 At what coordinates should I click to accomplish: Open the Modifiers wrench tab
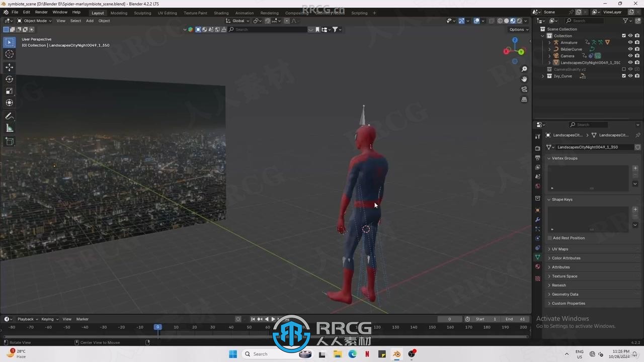537,220
